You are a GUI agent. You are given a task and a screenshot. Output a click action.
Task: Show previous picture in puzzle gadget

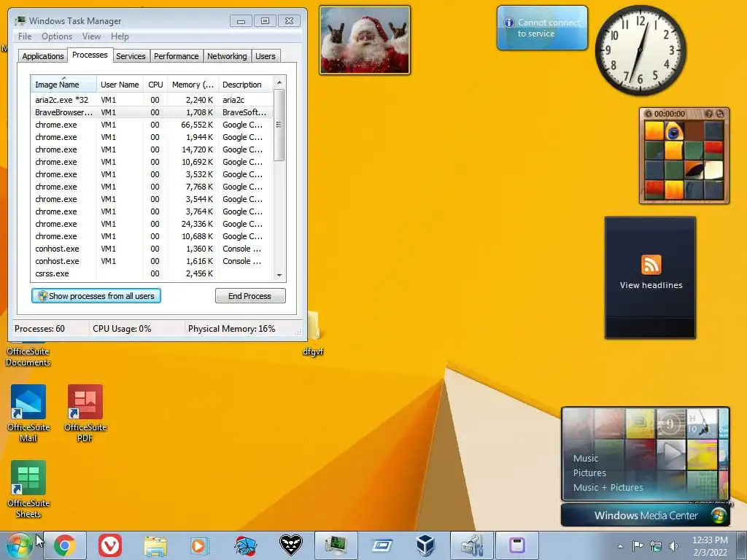point(649,114)
